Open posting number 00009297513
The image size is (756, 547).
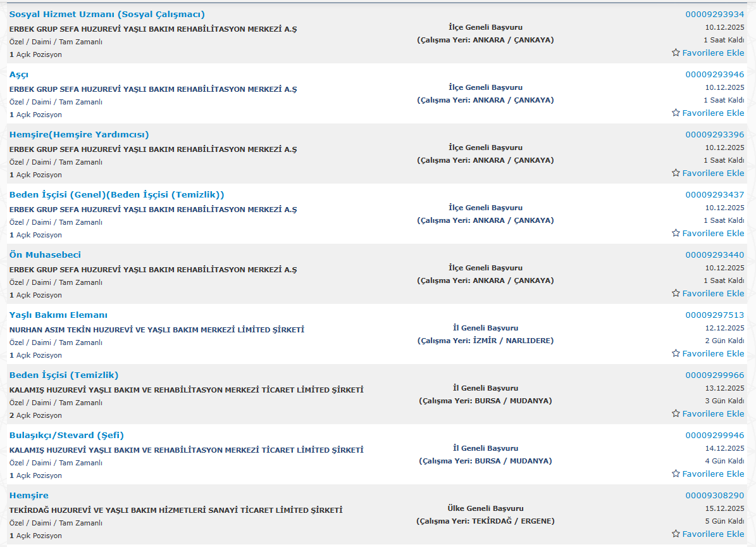[714, 315]
